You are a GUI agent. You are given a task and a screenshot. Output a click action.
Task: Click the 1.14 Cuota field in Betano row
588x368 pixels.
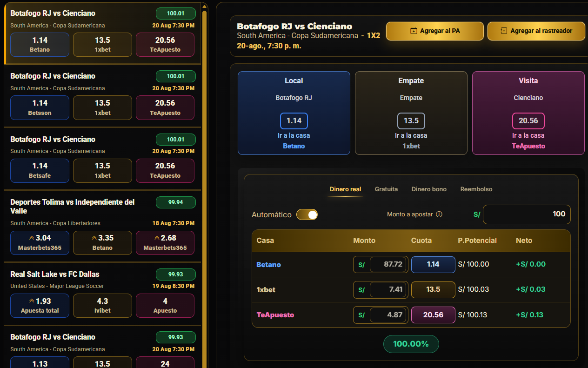(x=433, y=264)
